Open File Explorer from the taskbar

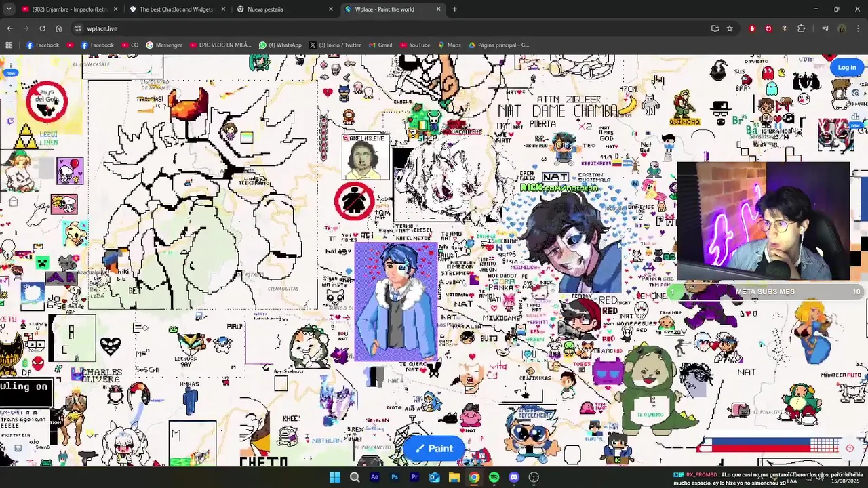(454, 477)
